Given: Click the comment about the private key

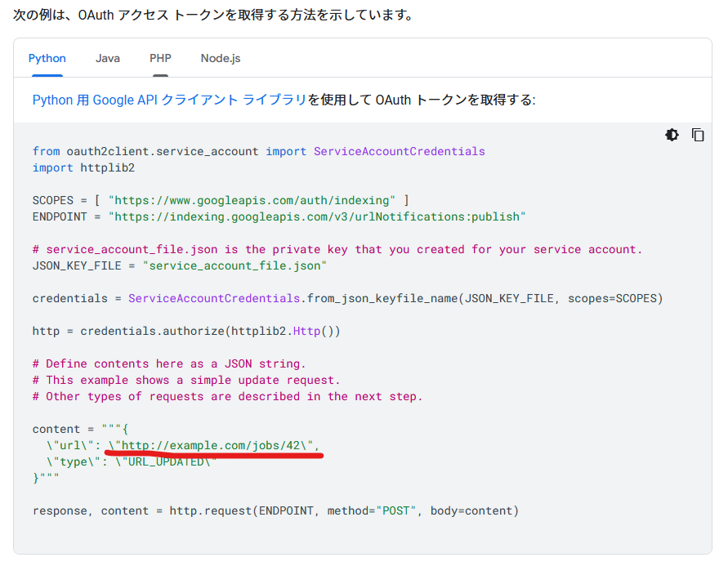Looking at the screenshot, I should click(x=270, y=249).
